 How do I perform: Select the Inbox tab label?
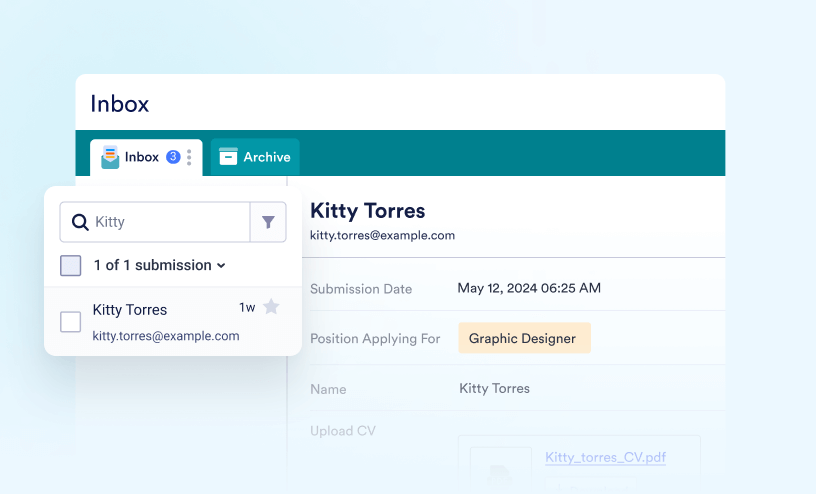tap(142, 157)
